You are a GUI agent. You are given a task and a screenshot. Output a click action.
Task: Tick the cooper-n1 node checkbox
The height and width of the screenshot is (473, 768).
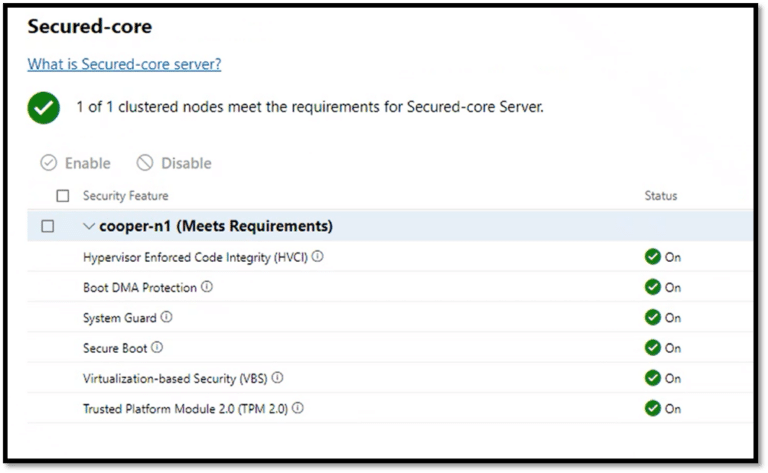[x=48, y=226]
